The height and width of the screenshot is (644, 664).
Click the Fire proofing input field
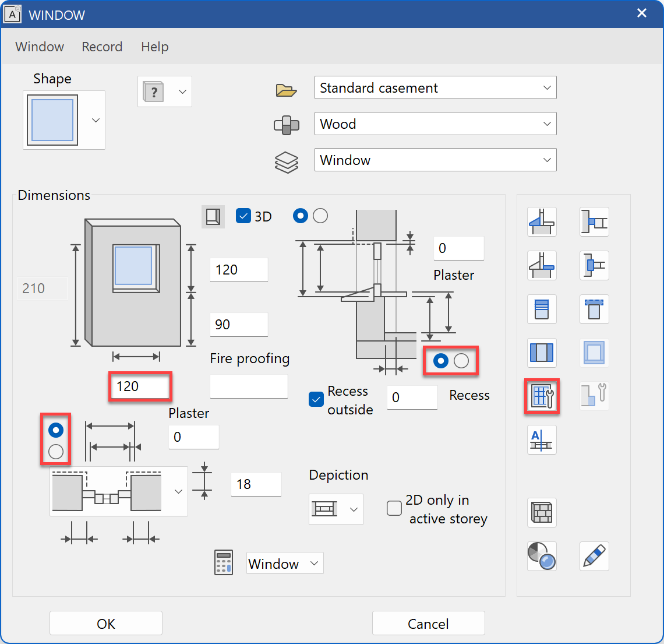(249, 386)
